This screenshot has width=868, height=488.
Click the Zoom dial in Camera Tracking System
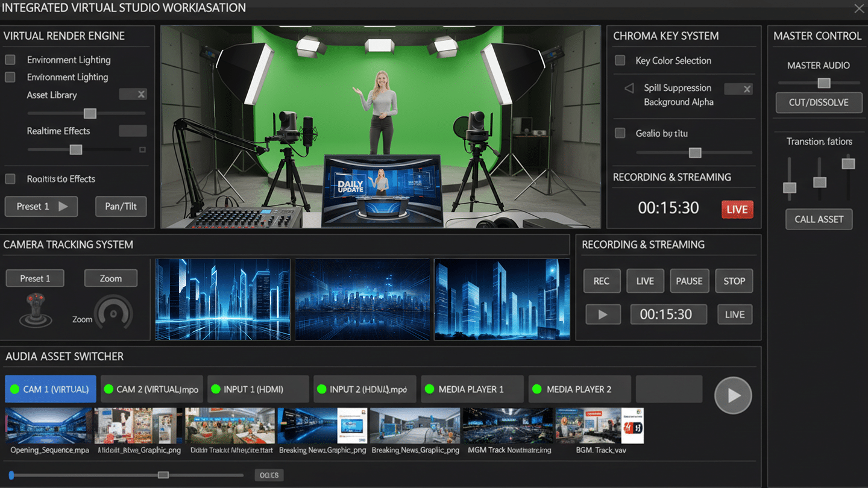tap(112, 312)
